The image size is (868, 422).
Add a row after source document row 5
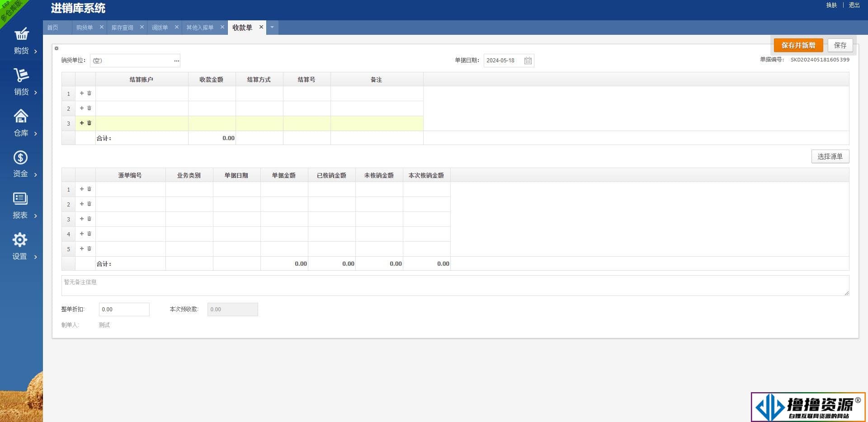pos(82,249)
